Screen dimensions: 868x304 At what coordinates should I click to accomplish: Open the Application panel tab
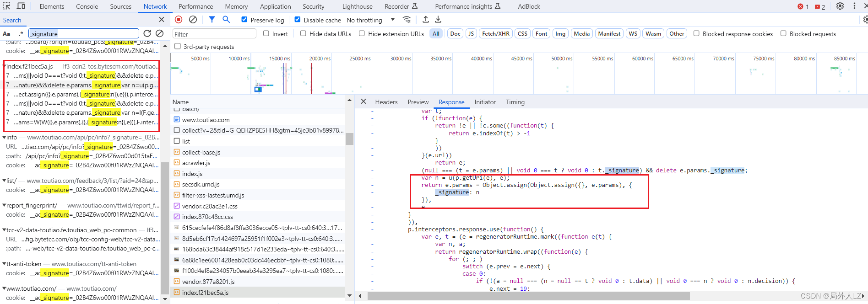[276, 6]
